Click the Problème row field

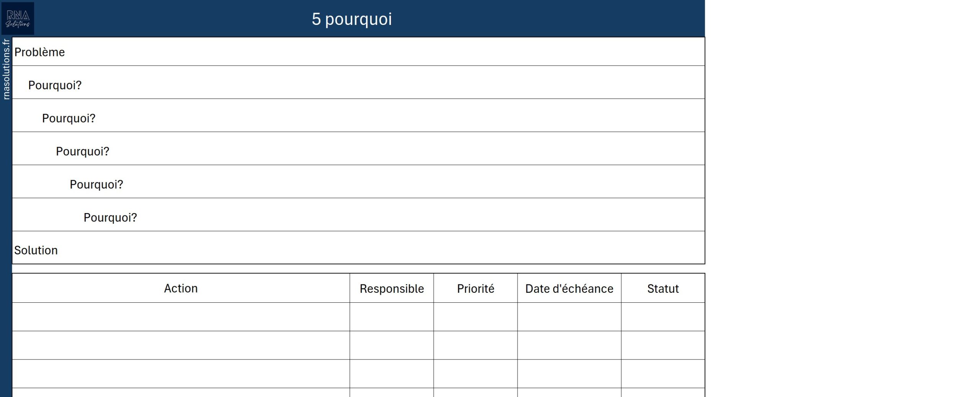(x=358, y=52)
